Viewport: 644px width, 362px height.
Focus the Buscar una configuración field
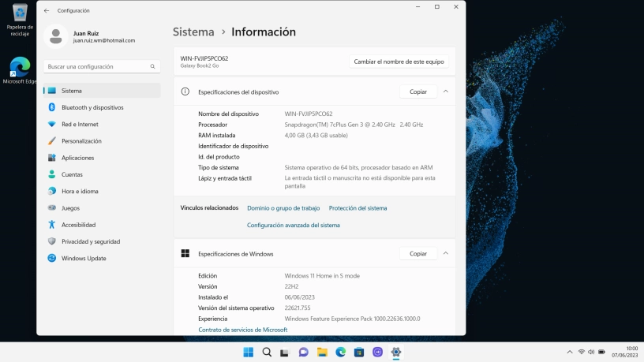[x=102, y=66]
